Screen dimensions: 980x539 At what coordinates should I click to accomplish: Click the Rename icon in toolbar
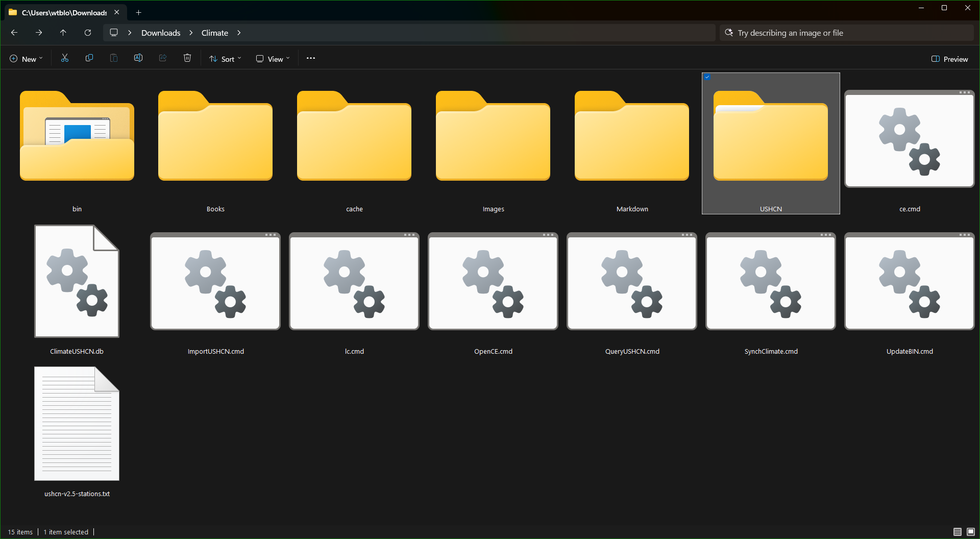click(138, 58)
